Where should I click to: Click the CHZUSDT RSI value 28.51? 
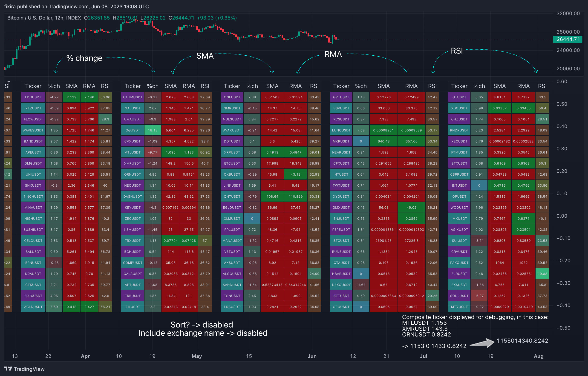(x=542, y=119)
